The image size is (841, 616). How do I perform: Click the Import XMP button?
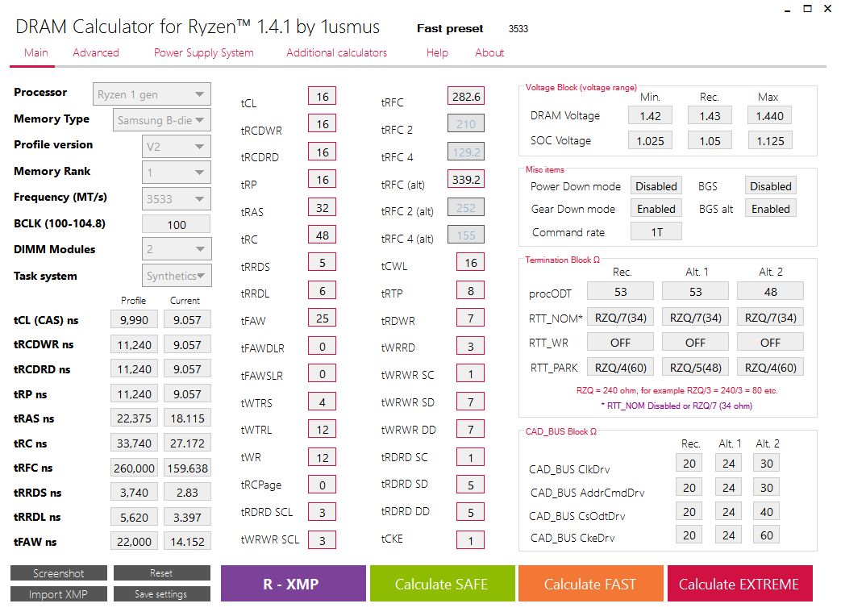tap(59, 594)
